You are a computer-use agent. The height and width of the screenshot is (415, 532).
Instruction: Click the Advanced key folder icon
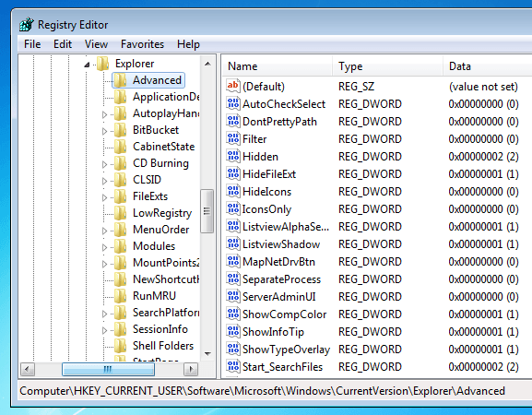tap(120, 80)
